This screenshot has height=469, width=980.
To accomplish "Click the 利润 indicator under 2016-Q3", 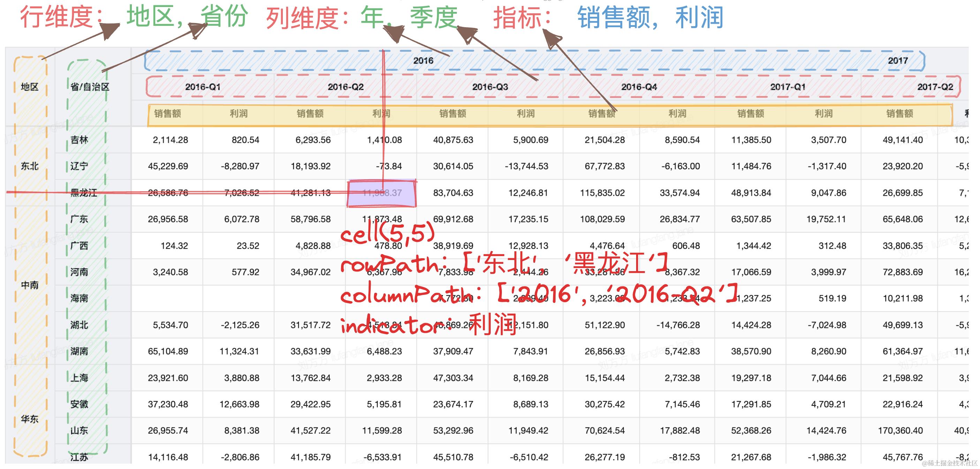I will [x=525, y=113].
